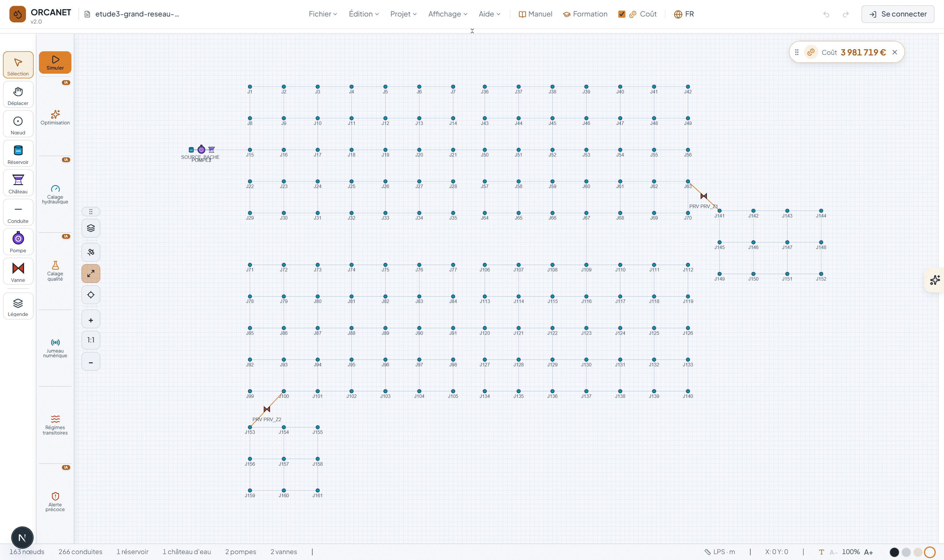Screen dimensions: 944x560
Task: Click the N avatar circle
Action: coord(22,537)
